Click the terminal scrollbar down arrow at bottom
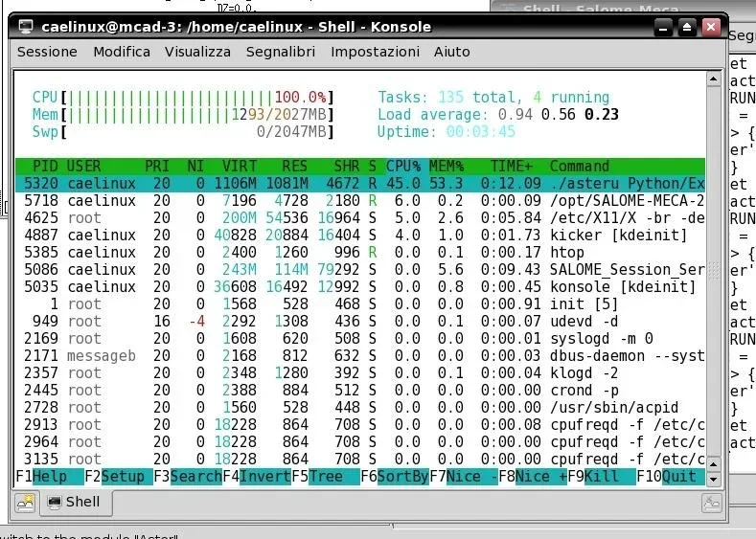Screen dimensions: 756x539 tap(714, 479)
